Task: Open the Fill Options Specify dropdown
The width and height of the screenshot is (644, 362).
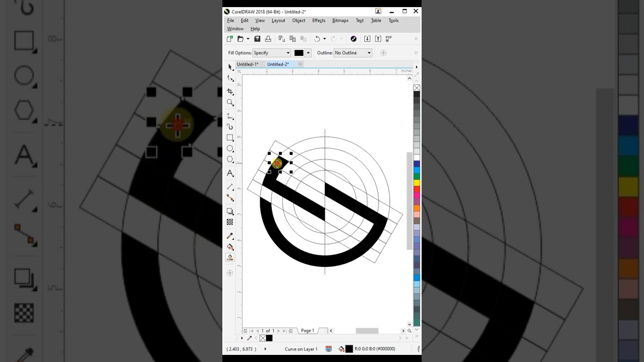Action: point(272,53)
